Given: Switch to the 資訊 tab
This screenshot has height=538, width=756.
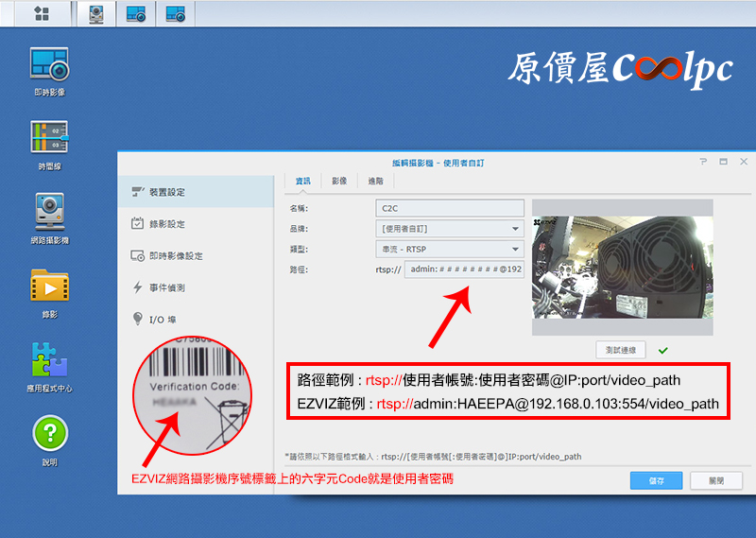Looking at the screenshot, I should 302,181.
